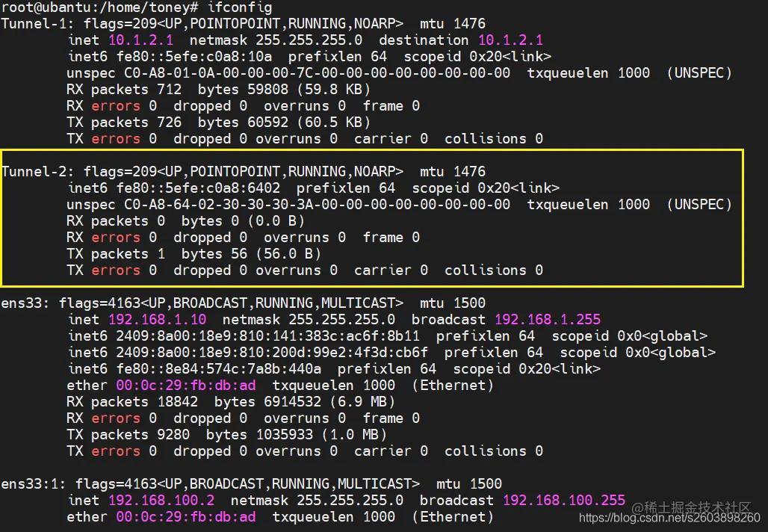The width and height of the screenshot is (768, 532).
Task: Click the "ifconfig" command on the prompt line
Action: pos(240,7)
